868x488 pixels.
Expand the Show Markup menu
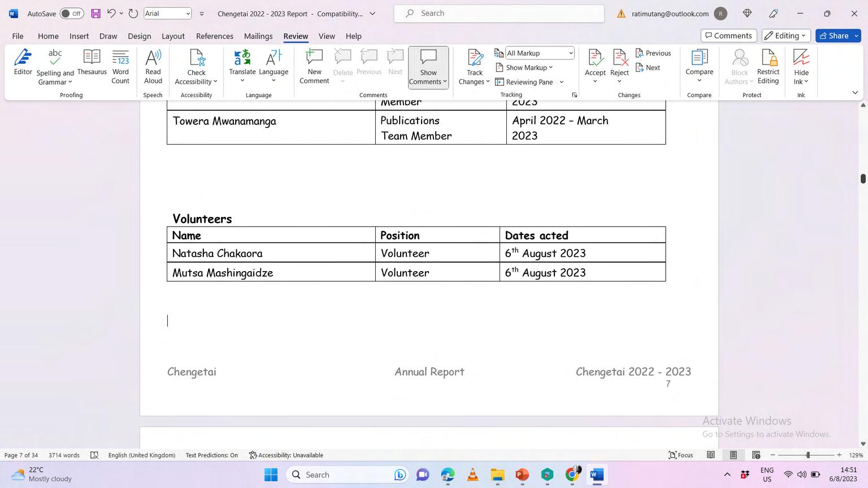524,68
